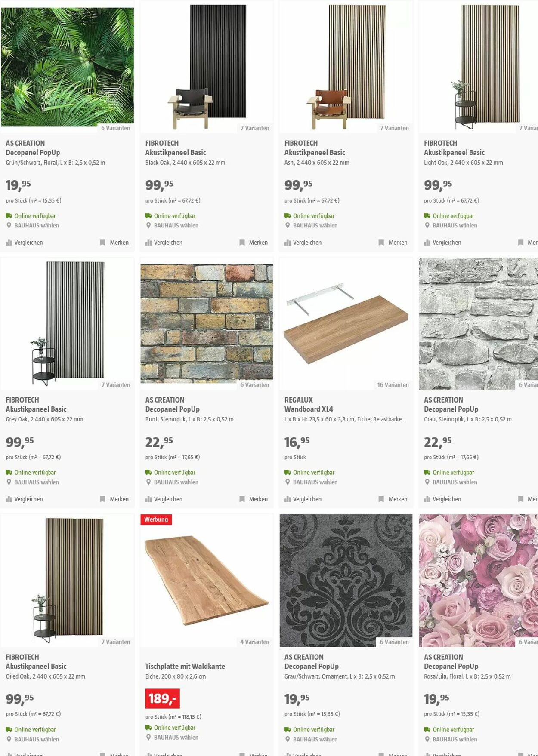Open the Akustikpaneel Basic Ash product title
The image size is (538, 756).
[315, 152]
